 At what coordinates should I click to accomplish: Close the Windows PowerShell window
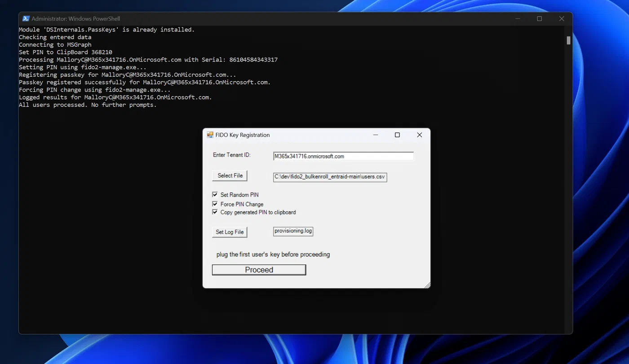(561, 19)
